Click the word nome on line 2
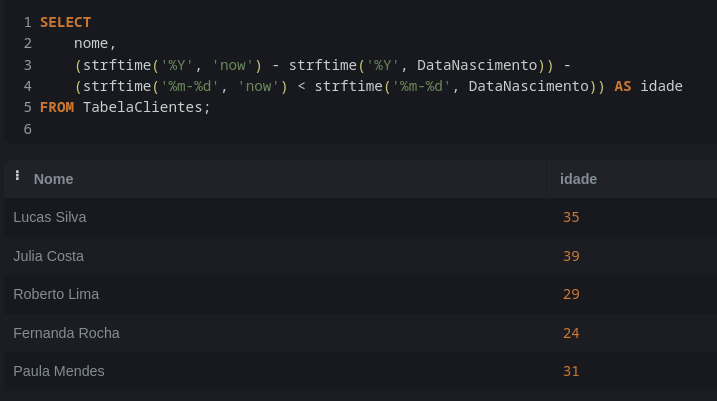 click(x=91, y=43)
